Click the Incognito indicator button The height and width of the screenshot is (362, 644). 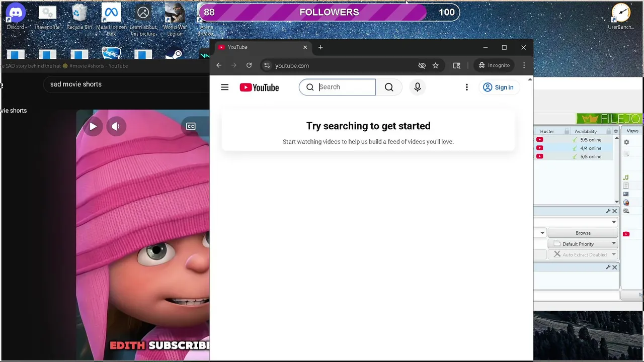click(x=494, y=65)
